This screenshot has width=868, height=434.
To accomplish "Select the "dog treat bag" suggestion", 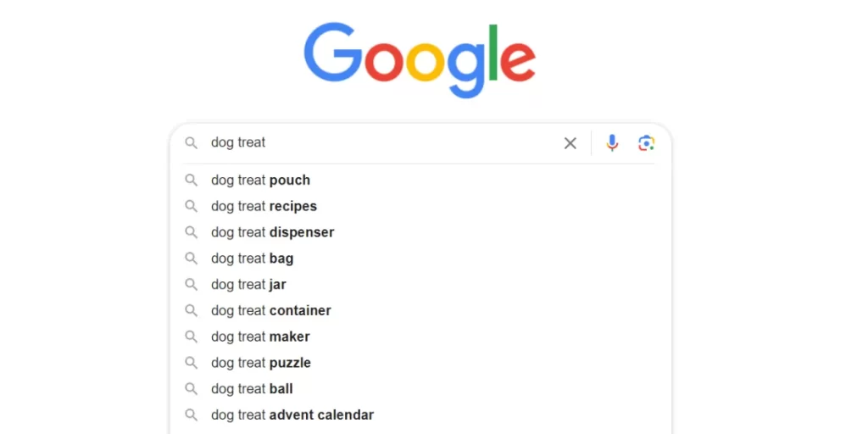I will click(x=252, y=259).
